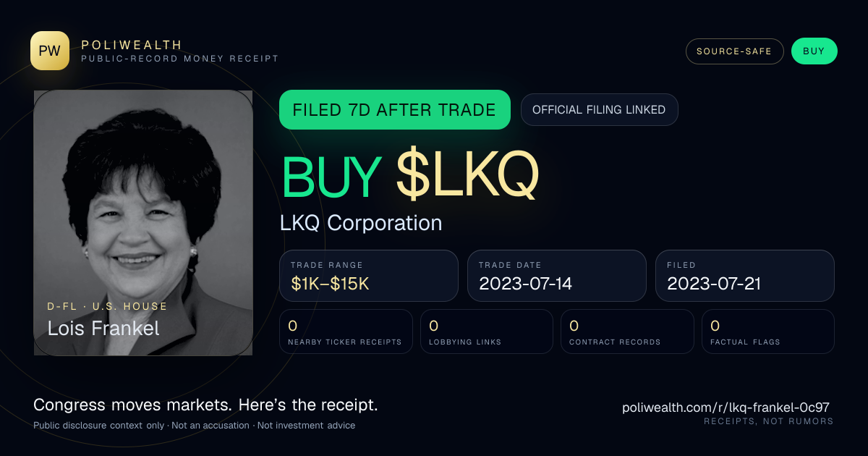Click the Trade Range $1K–$15K card
Viewport: 868px width, 456px height.
pos(369,276)
